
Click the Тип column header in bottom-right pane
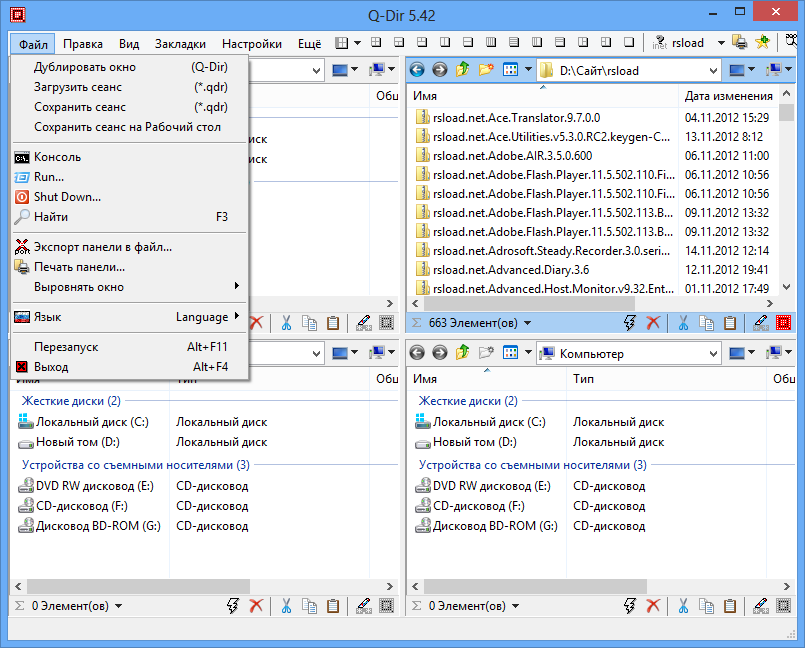[x=666, y=379]
